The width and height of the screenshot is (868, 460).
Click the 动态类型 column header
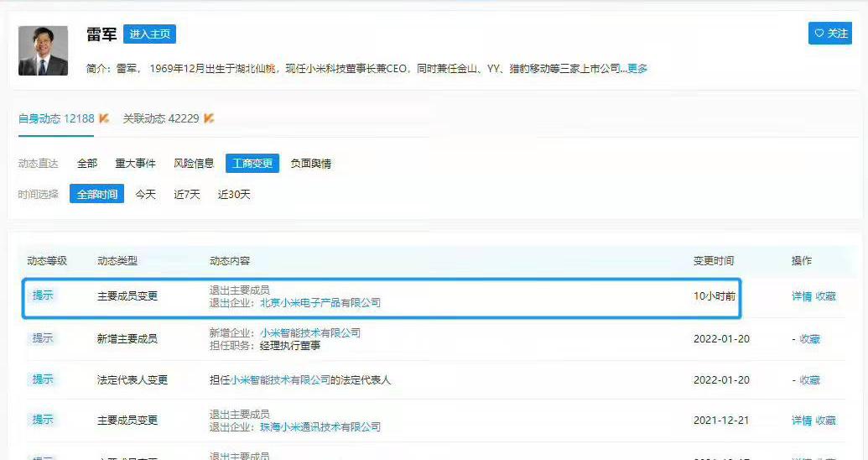click(117, 260)
